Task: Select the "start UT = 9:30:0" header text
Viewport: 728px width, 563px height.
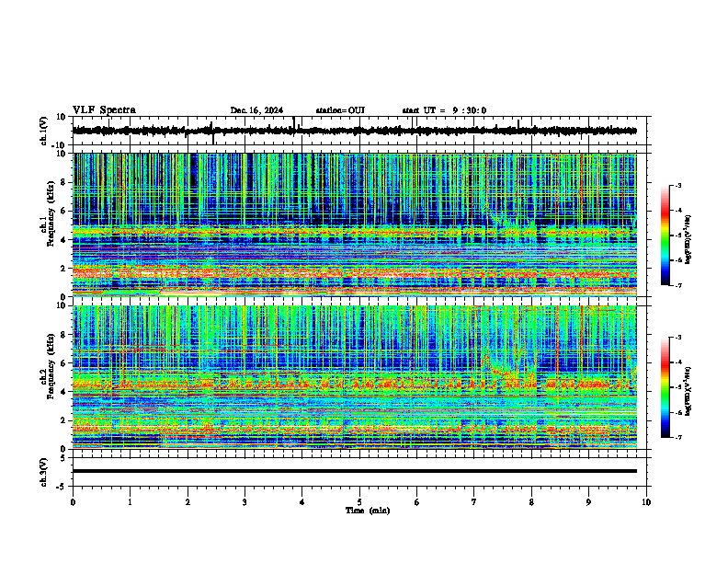Action: pos(444,110)
